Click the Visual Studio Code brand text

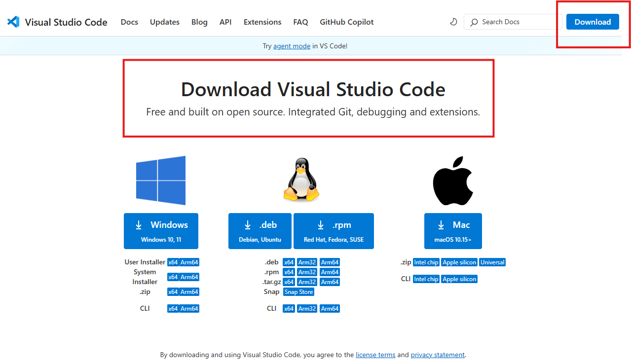[66, 22]
